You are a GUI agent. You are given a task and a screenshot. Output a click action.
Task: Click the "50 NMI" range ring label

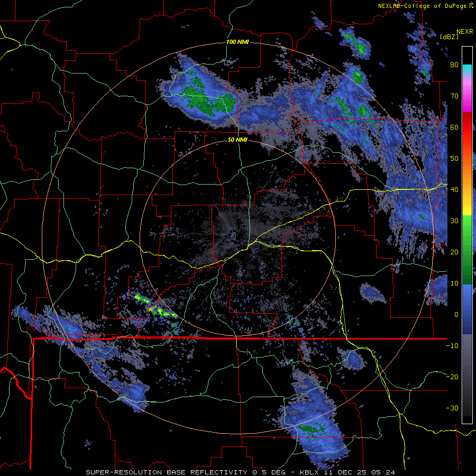pyautogui.click(x=237, y=140)
